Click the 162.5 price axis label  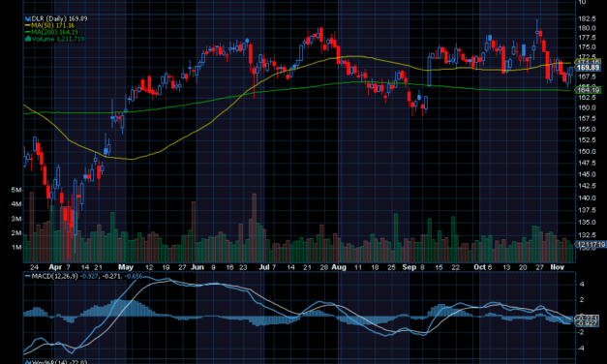click(587, 98)
